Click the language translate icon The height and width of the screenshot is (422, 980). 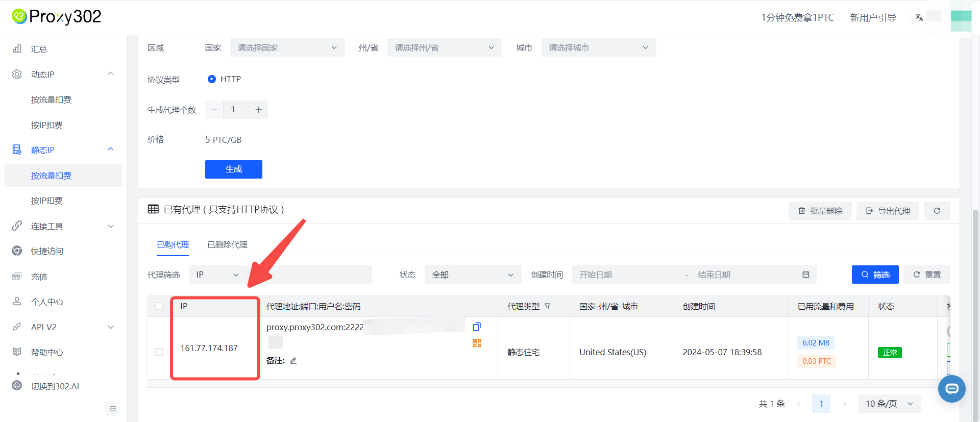click(919, 17)
